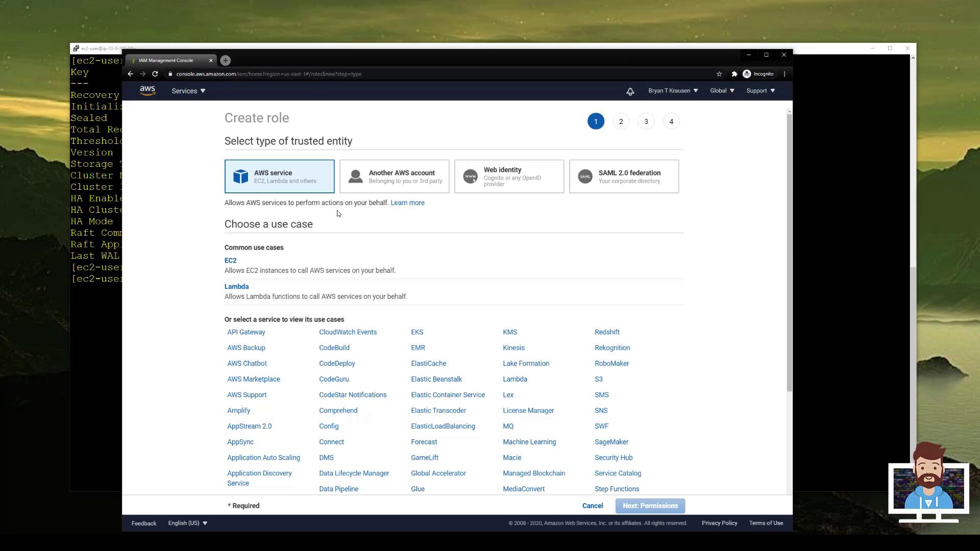Expand the Services dropdown menu
980x551 pixels.
pos(188,91)
